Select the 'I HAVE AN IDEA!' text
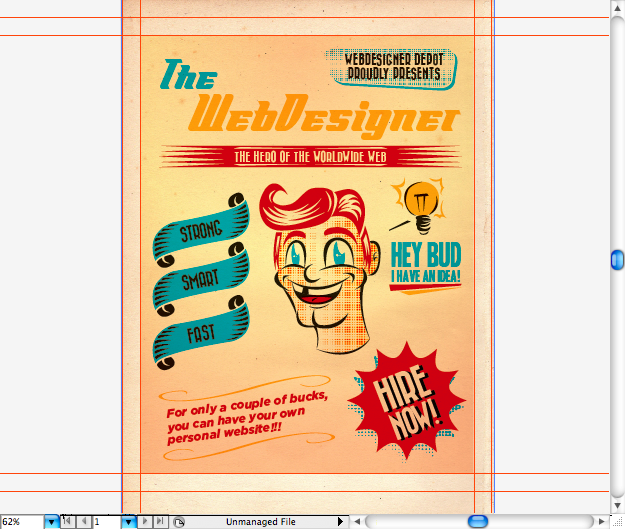 coord(426,276)
